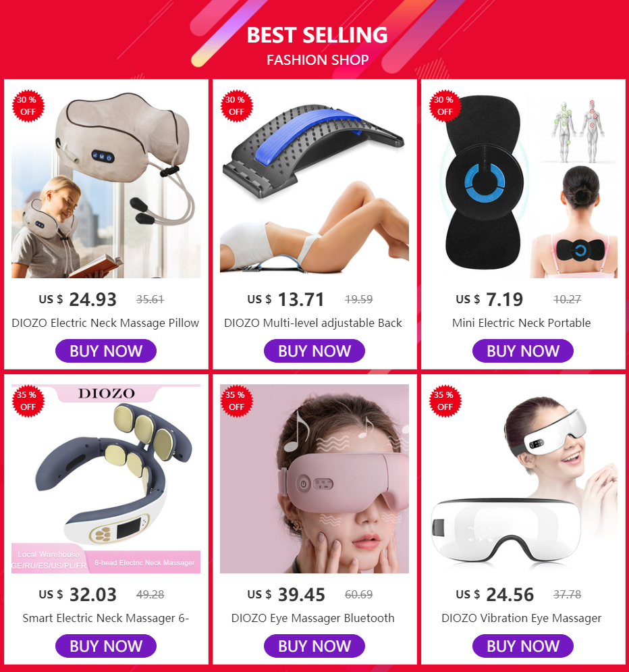Open the pink eye massager product photo

point(314,479)
